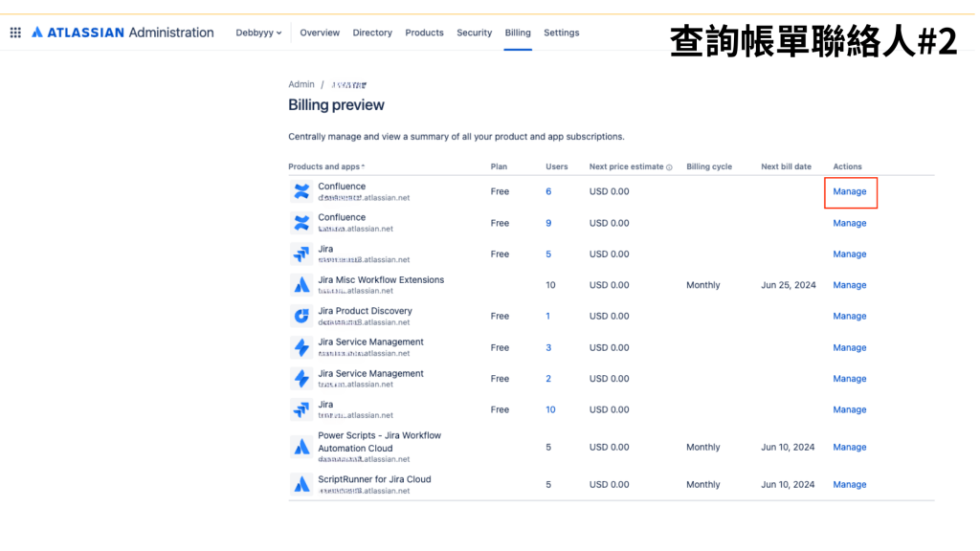
Task: Click the Power Scripts app icon
Action: (301, 448)
